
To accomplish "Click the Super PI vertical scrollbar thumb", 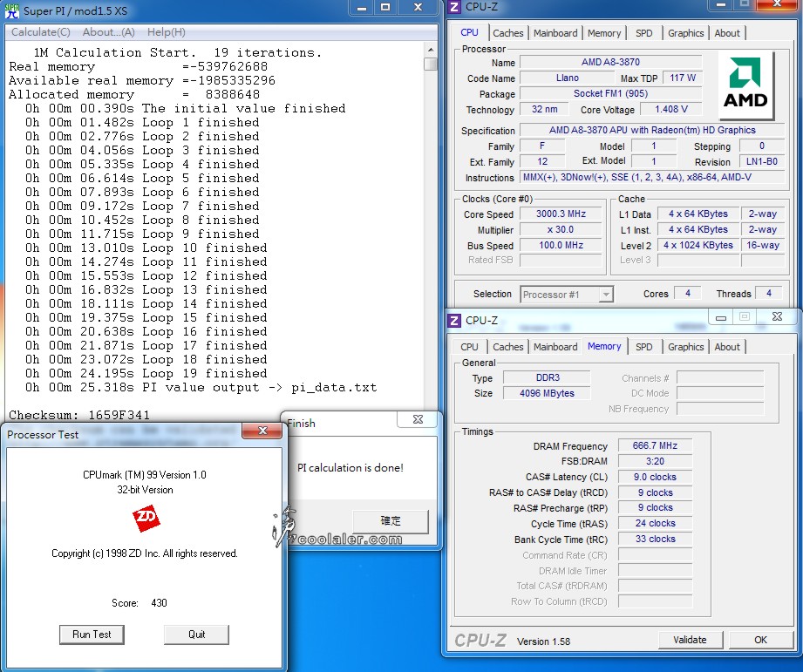I will click(431, 64).
